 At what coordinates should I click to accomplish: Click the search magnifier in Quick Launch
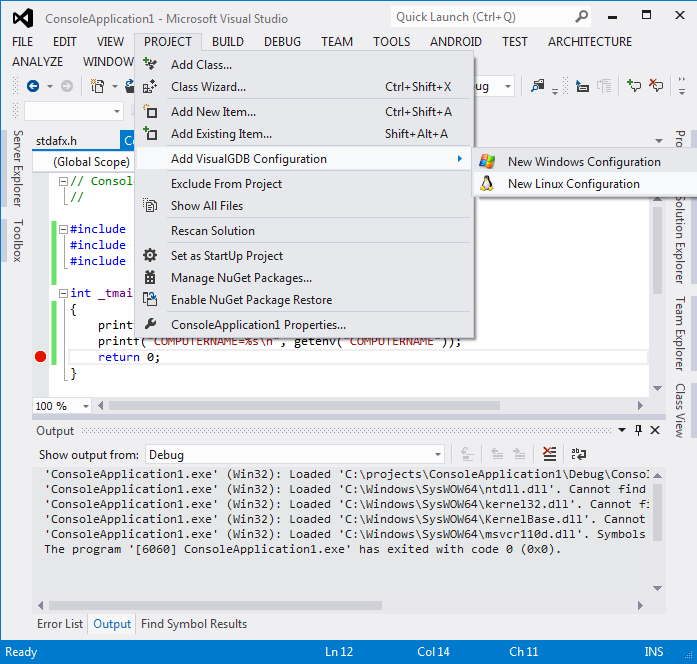click(x=581, y=17)
